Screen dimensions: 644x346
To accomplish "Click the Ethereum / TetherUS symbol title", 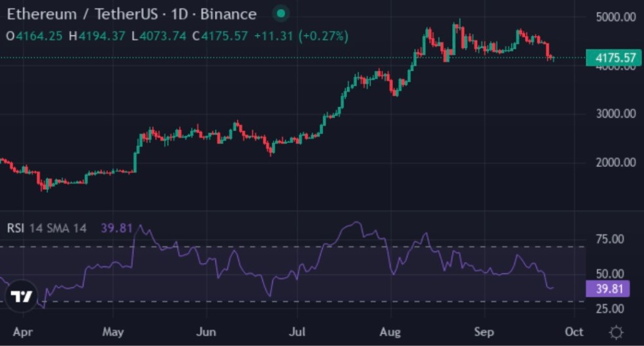I will pos(82,14).
